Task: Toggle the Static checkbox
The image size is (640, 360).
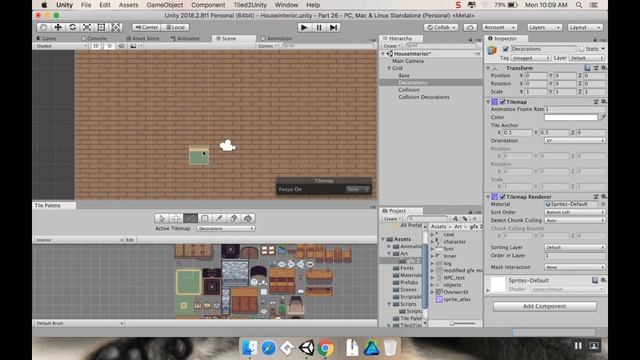Action: coord(582,49)
